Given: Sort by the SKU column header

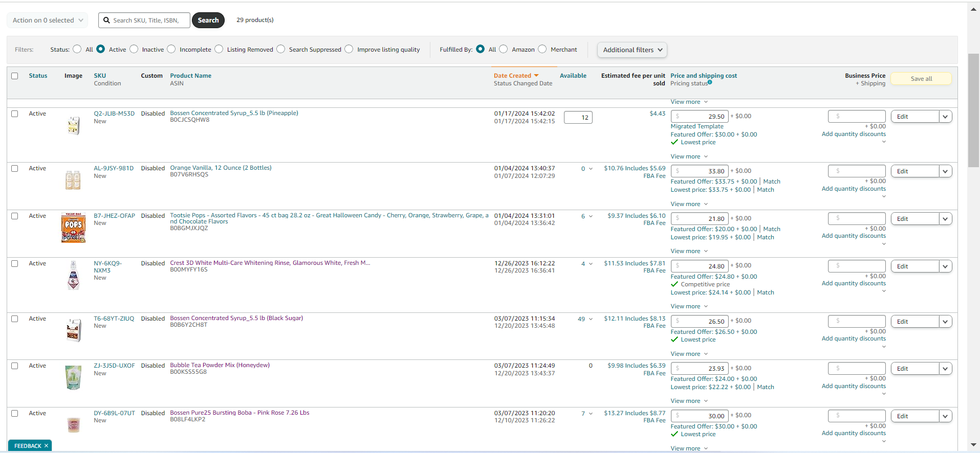Looking at the screenshot, I should point(100,76).
